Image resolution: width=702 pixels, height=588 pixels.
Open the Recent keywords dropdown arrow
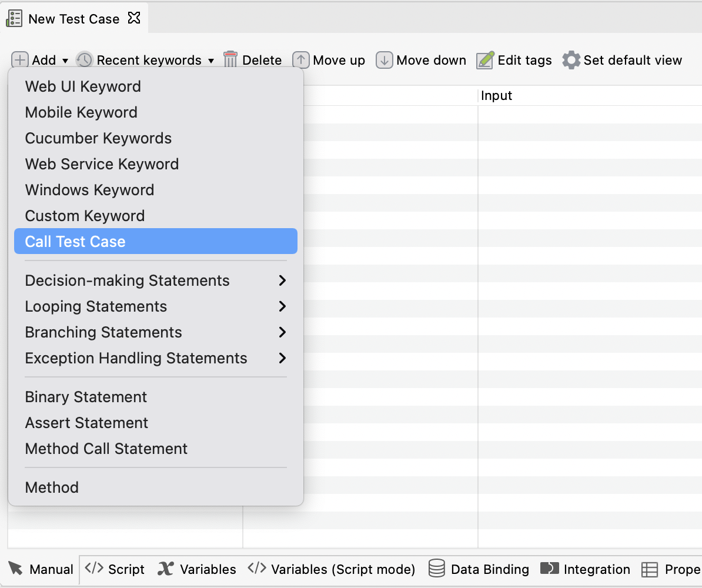(x=210, y=61)
